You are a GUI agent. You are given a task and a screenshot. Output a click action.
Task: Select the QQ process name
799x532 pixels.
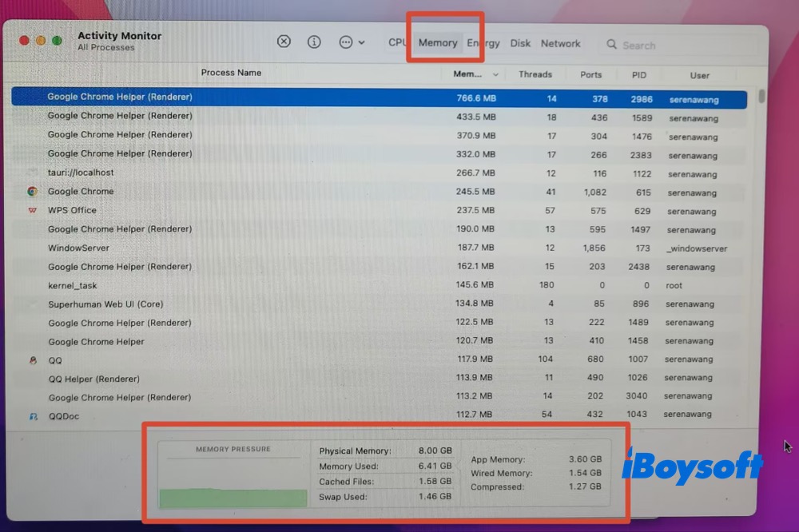point(55,360)
